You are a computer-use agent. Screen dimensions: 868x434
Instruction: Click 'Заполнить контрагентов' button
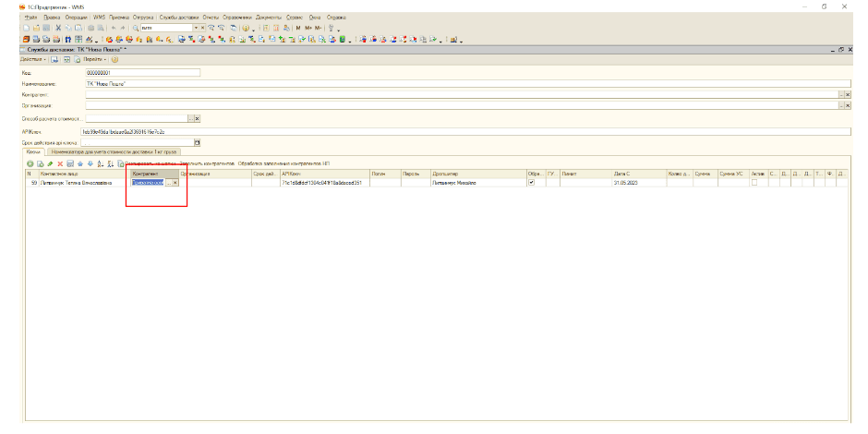point(207,163)
